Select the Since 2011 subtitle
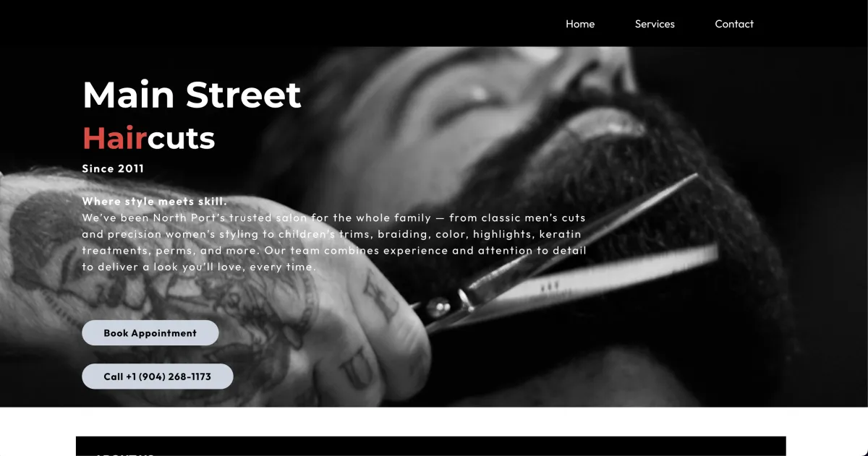This screenshot has height=456, width=868. point(113,168)
